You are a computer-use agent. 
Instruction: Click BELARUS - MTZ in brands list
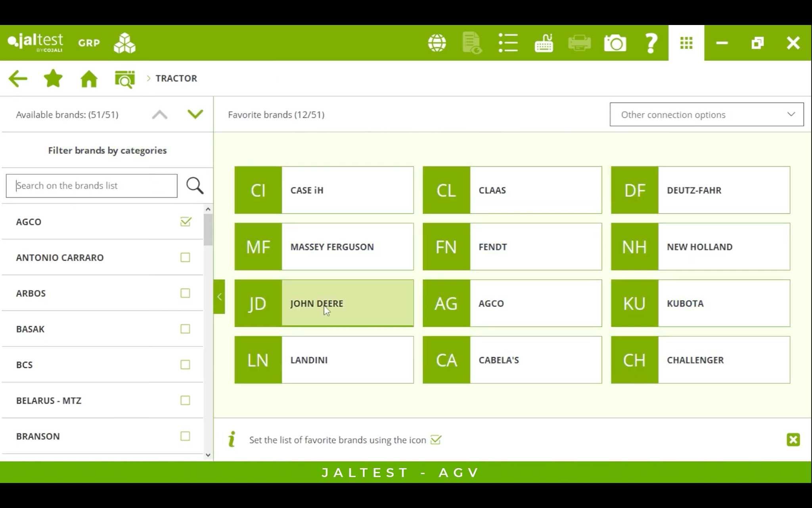tap(49, 400)
